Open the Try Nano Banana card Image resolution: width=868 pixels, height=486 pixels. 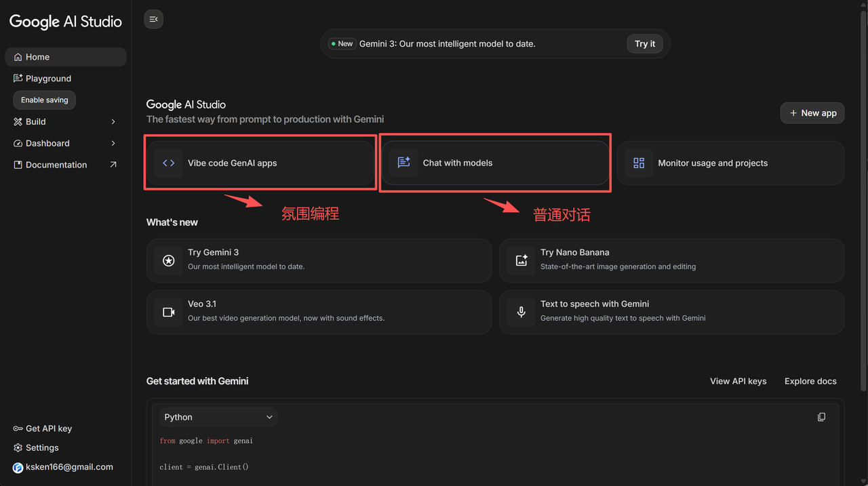click(x=671, y=260)
